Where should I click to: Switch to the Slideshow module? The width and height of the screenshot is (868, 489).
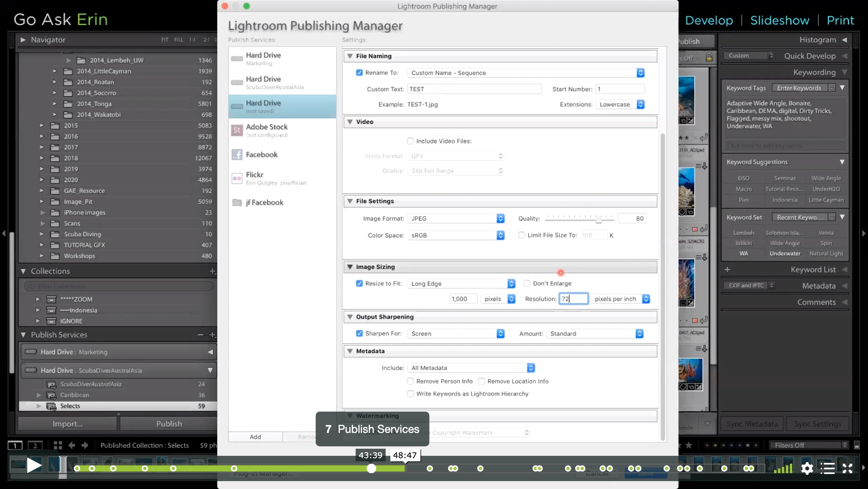click(780, 21)
